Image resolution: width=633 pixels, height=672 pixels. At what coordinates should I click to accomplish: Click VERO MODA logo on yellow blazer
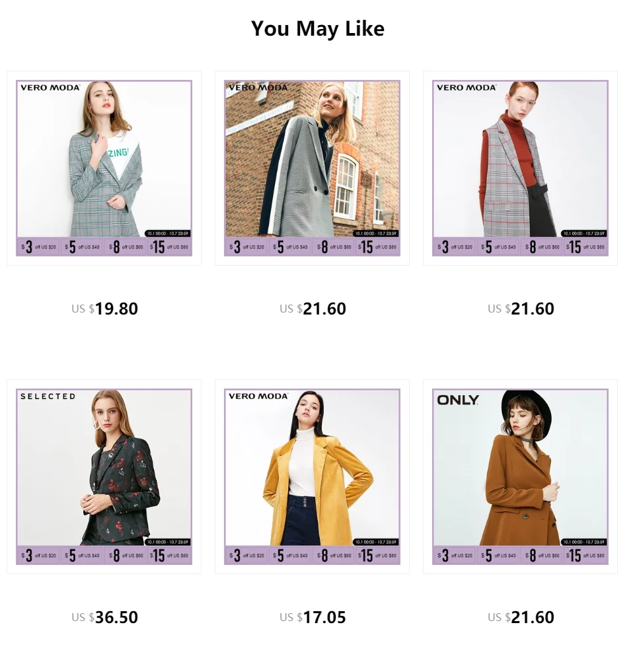258,396
